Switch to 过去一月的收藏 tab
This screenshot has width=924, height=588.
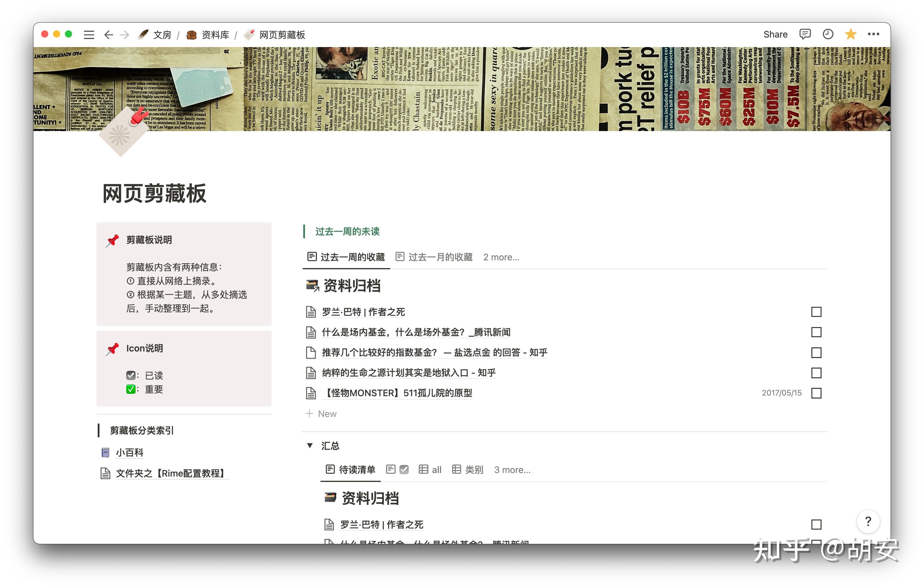434,257
